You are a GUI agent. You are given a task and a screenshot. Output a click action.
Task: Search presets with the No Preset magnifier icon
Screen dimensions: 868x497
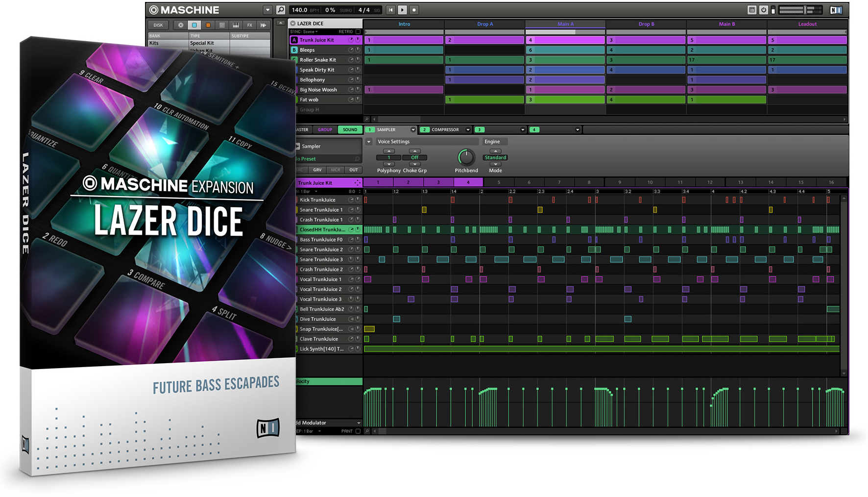tap(357, 159)
